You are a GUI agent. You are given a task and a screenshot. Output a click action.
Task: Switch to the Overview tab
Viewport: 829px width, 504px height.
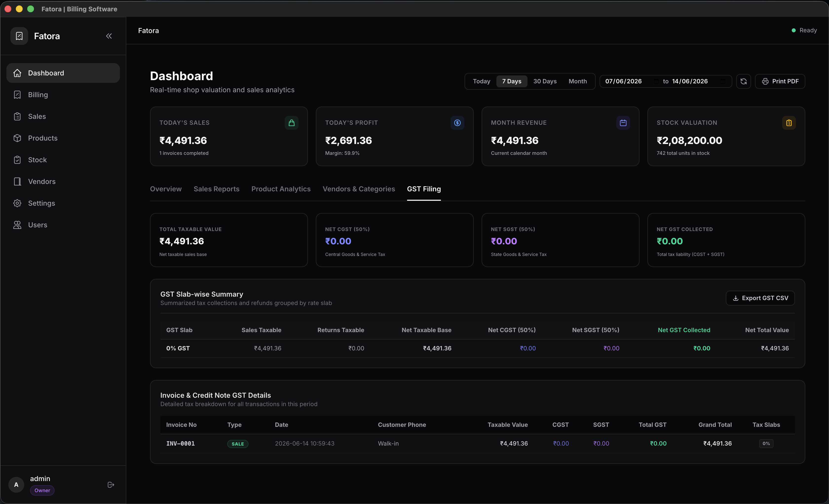(166, 189)
